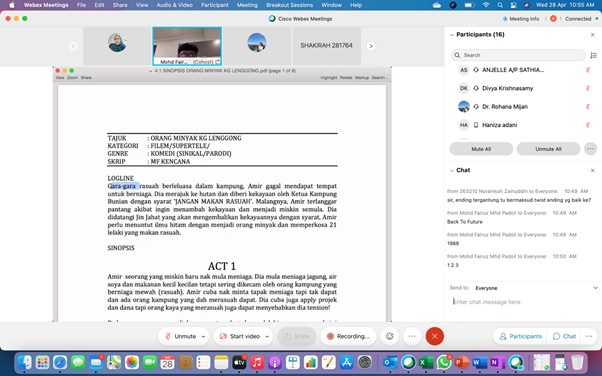Open the Trash in the Dock
The image size is (602, 376).
click(577, 362)
